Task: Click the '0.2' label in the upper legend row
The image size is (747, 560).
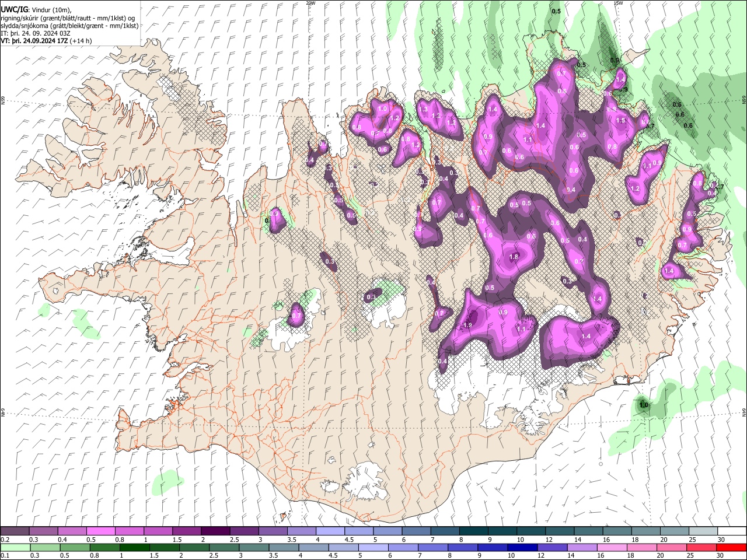Action: pyautogui.click(x=5, y=540)
